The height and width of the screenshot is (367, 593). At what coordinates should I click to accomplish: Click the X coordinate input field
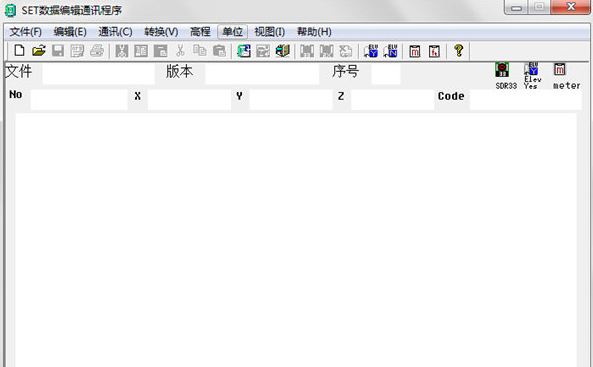point(189,100)
